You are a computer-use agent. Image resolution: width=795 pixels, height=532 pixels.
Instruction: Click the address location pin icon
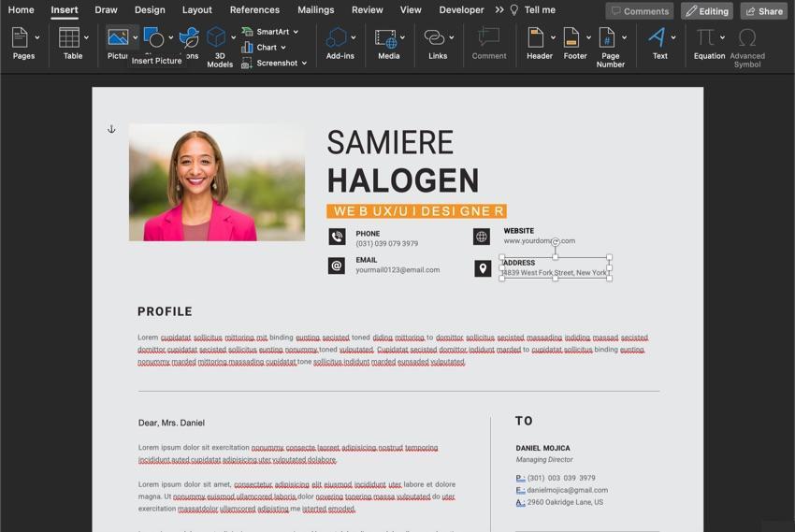(483, 268)
